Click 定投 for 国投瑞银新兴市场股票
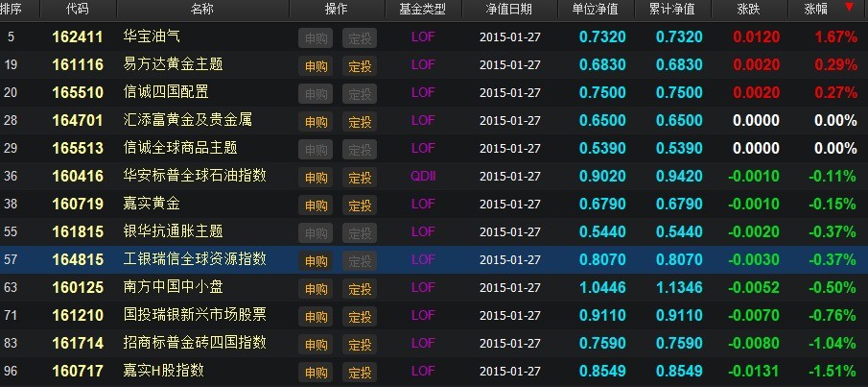The image size is (868, 387). [360, 317]
